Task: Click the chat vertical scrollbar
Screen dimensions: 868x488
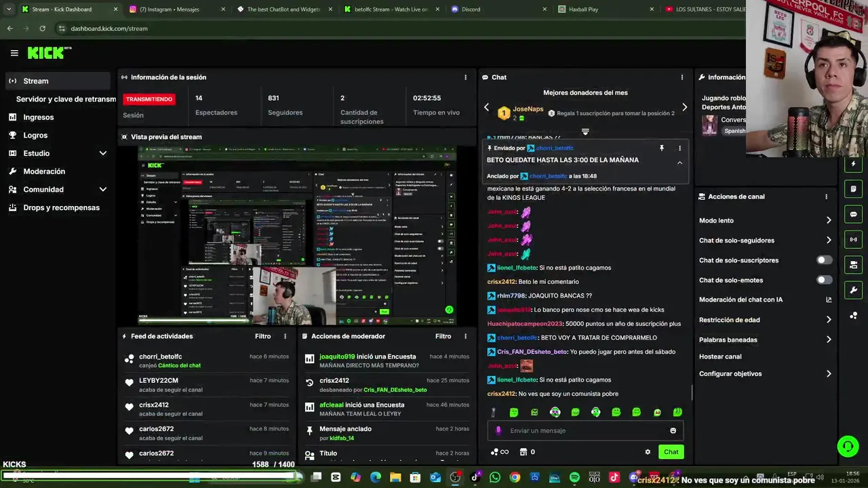Action: click(x=691, y=392)
